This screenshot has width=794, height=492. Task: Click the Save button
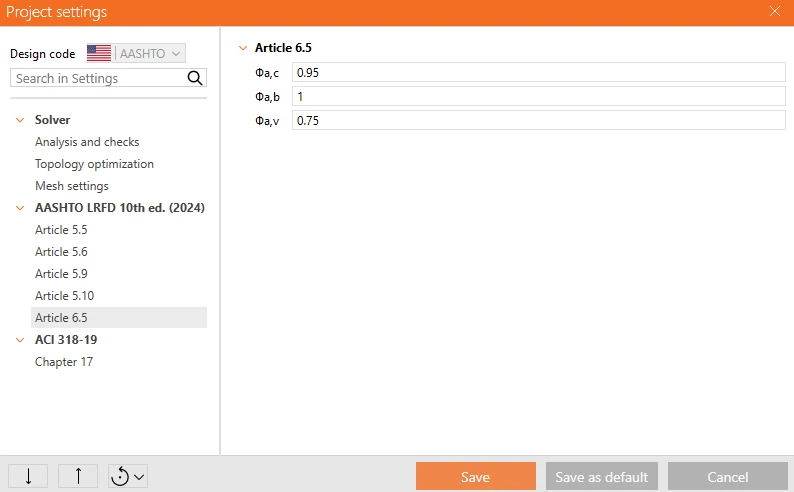pos(475,476)
